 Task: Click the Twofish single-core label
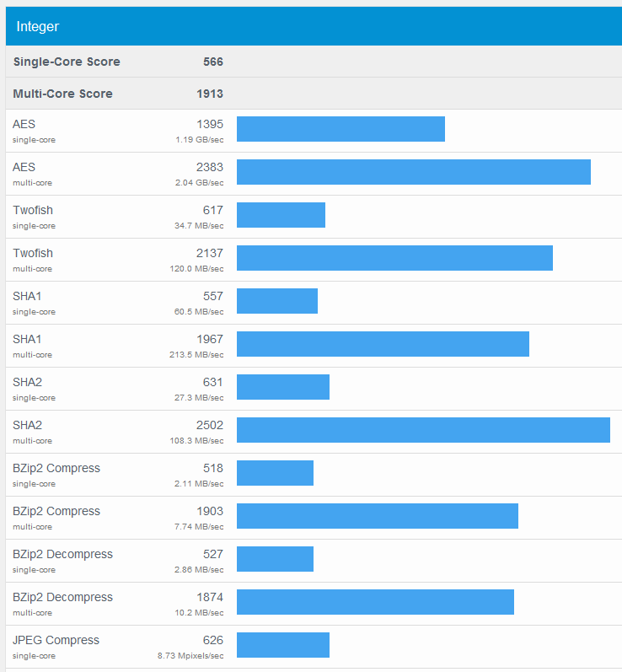click(x=33, y=210)
